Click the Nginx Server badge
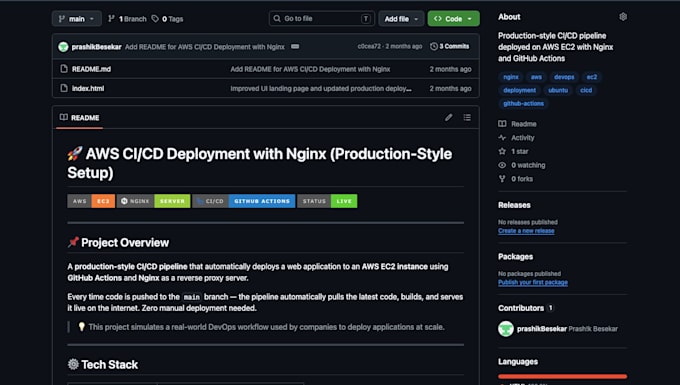Image resolution: width=680 pixels, height=385 pixels. [154, 201]
